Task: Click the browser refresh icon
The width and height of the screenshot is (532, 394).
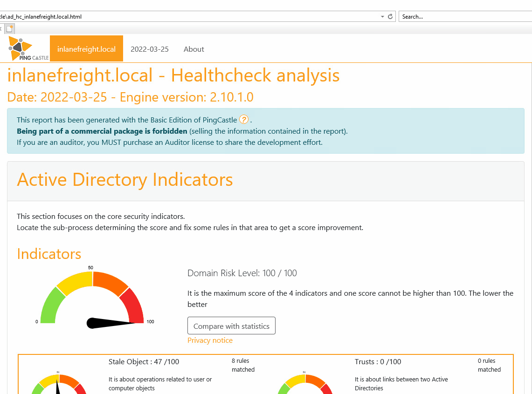Action: tap(390, 17)
